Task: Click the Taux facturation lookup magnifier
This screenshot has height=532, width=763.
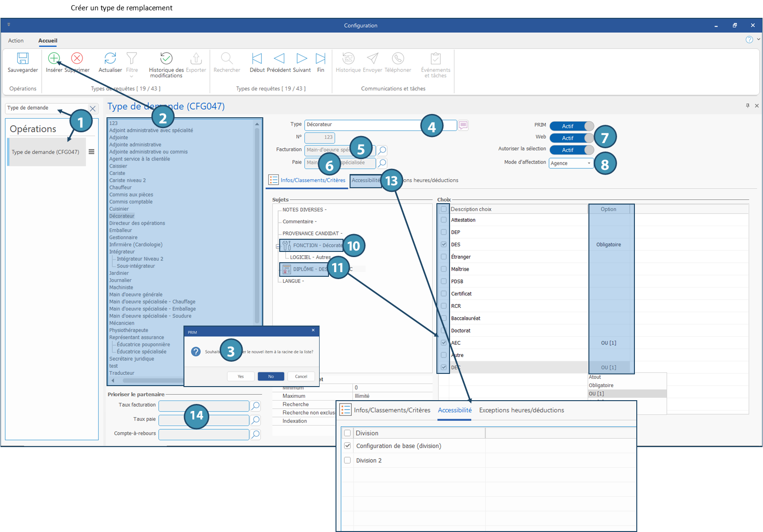Action: tap(255, 406)
